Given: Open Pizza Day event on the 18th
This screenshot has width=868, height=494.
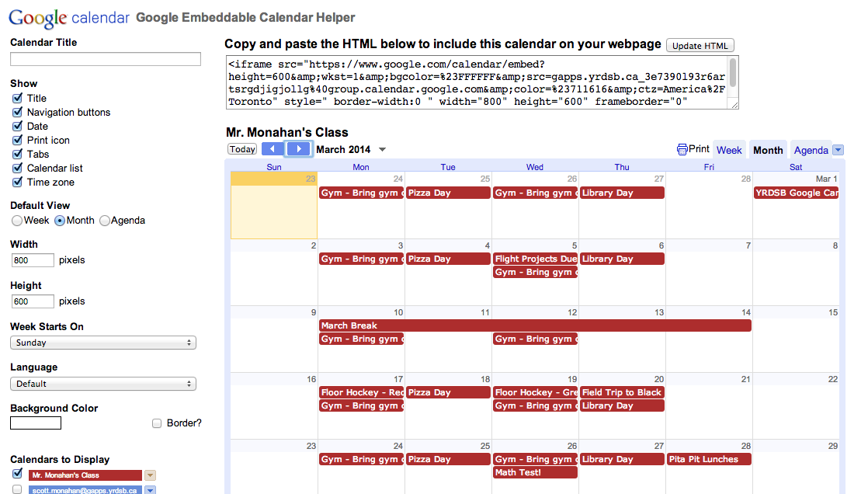Looking at the screenshot, I should (x=449, y=392).
